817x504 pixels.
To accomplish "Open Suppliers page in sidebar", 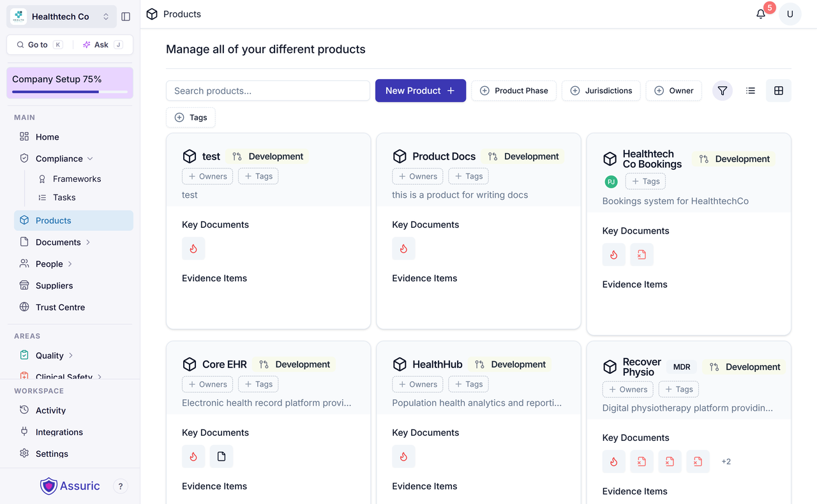I will click(73, 286).
